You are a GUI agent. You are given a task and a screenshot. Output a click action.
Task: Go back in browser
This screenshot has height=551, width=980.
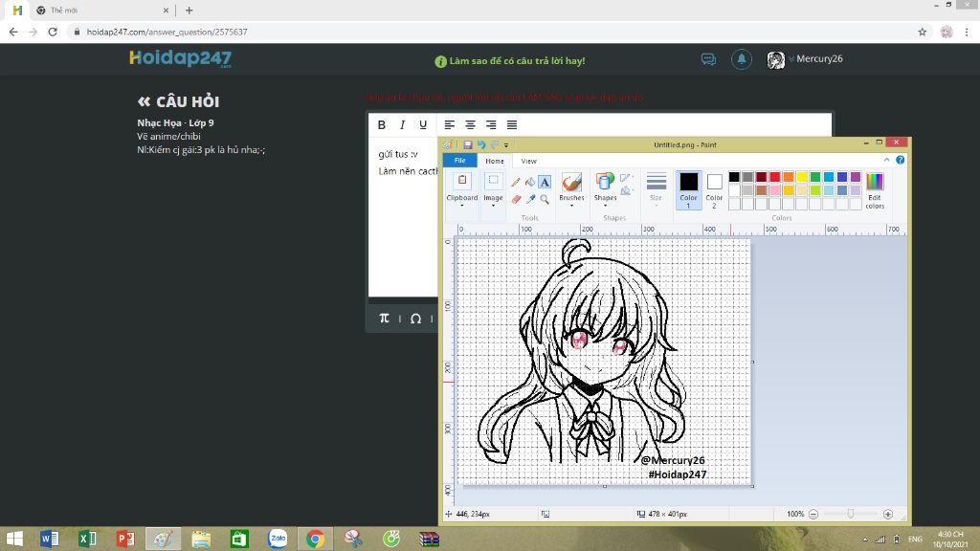click(x=13, y=32)
